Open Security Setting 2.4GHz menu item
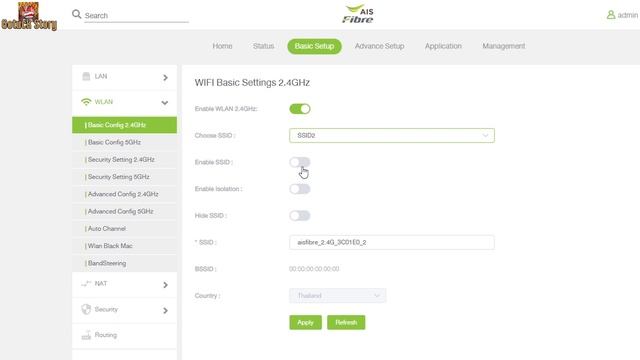This screenshot has width=640, height=360. pyautogui.click(x=124, y=160)
